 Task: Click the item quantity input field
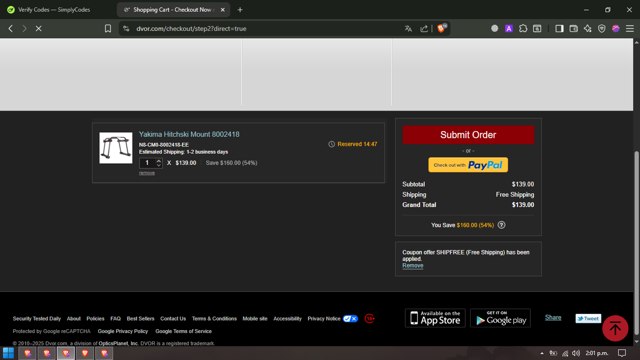(x=147, y=163)
